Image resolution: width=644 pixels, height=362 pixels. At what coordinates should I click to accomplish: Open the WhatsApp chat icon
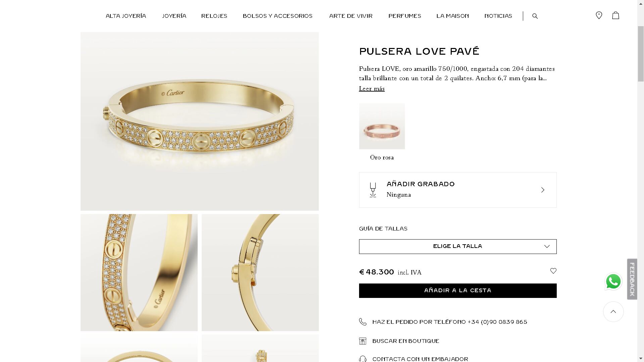coord(613,281)
